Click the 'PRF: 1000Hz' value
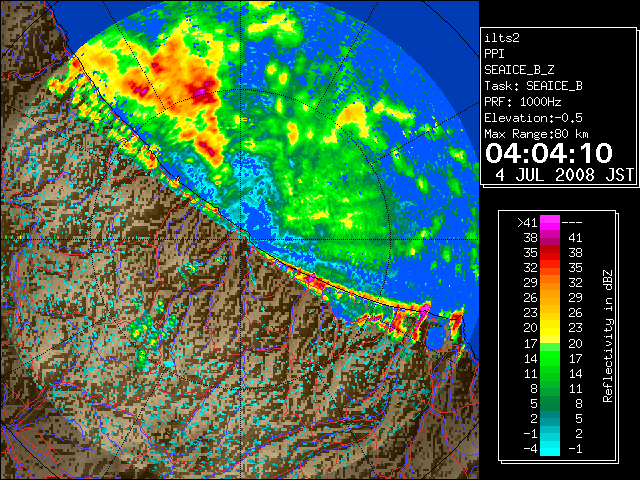 [523, 102]
